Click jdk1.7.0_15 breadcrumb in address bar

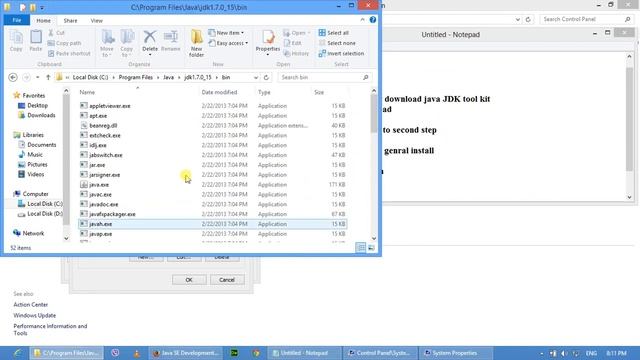click(198, 77)
